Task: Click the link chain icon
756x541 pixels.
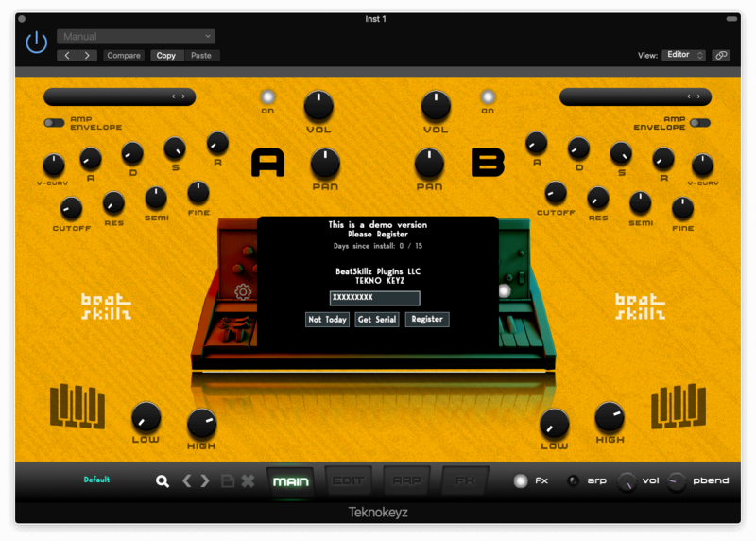Action: pos(721,55)
